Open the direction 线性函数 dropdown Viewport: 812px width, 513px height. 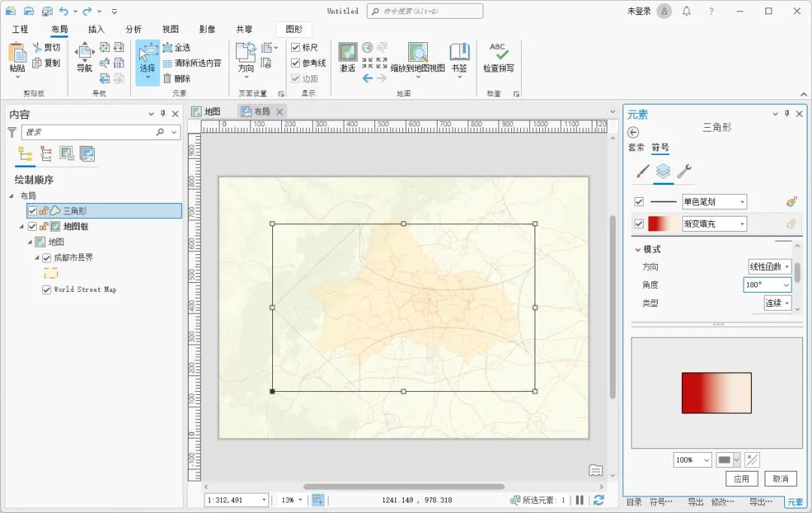coord(770,267)
